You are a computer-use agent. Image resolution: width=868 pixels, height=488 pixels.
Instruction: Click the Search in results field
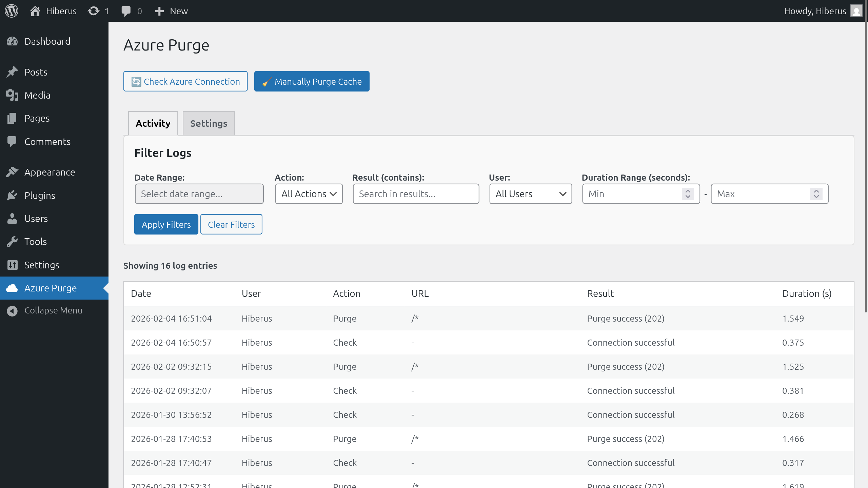pyautogui.click(x=416, y=194)
